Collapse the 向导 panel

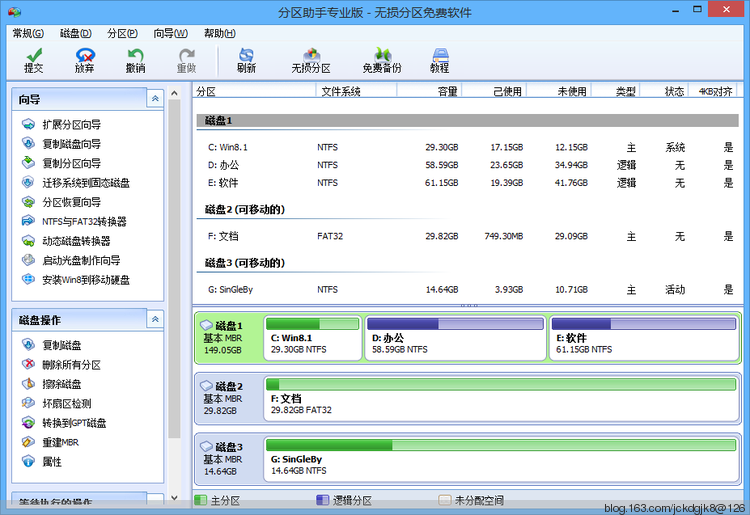coord(154,98)
